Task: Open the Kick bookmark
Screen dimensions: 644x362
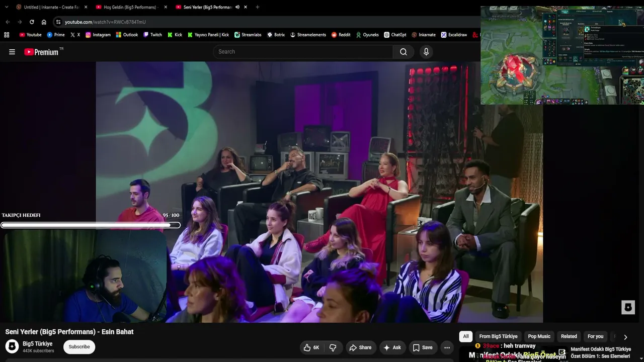Action: pyautogui.click(x=175, y=35)
